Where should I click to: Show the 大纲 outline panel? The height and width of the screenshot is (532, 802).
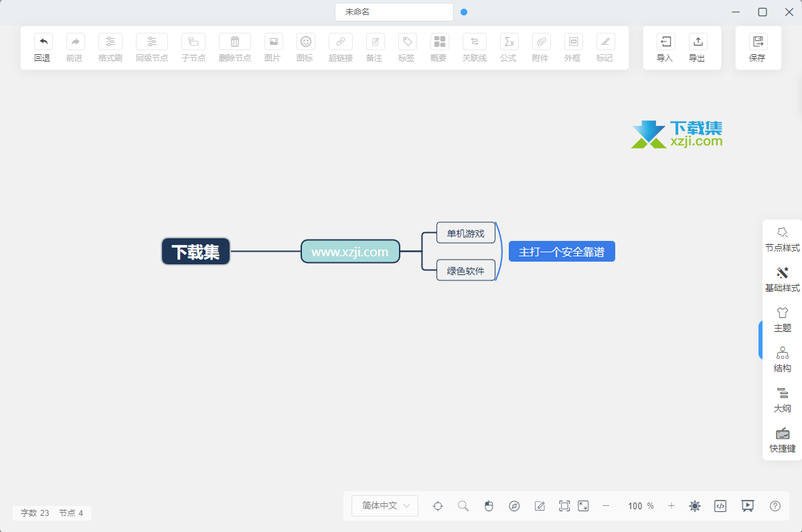[782, 400]
